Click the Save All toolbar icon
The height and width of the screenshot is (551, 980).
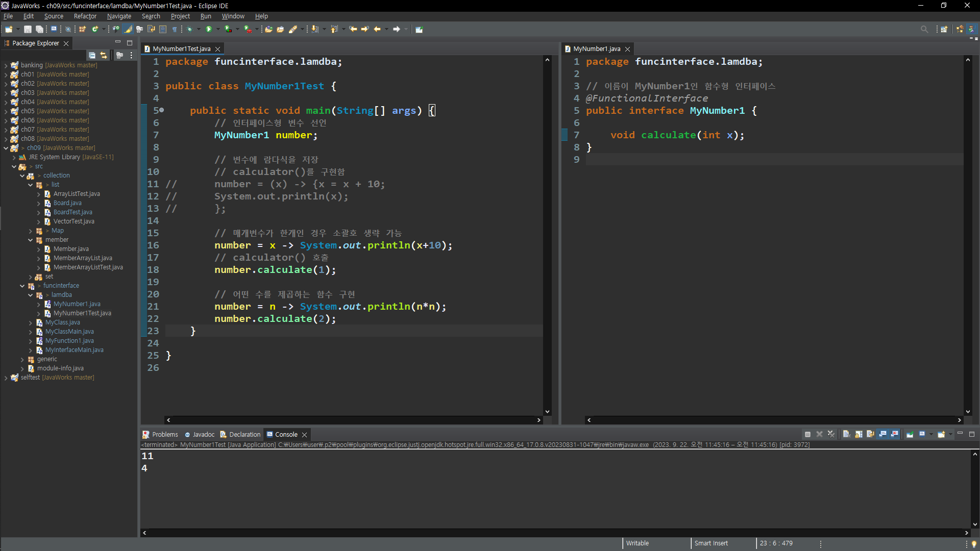[39, 29]
